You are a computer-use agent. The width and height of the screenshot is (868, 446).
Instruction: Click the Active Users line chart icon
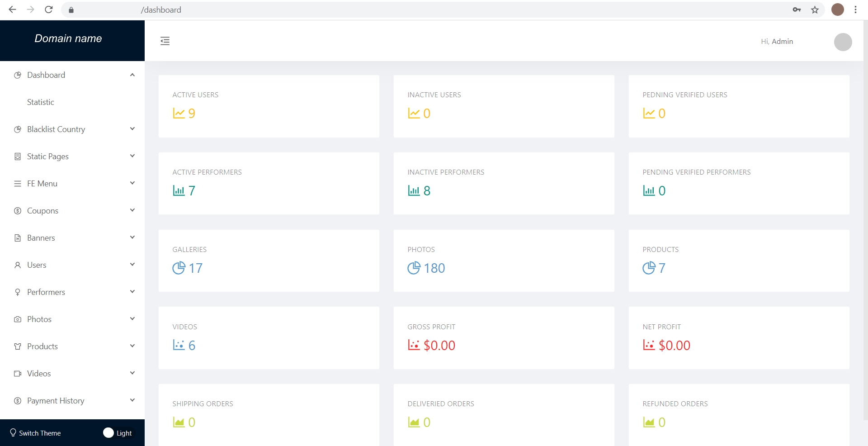(x=179, y=113)
